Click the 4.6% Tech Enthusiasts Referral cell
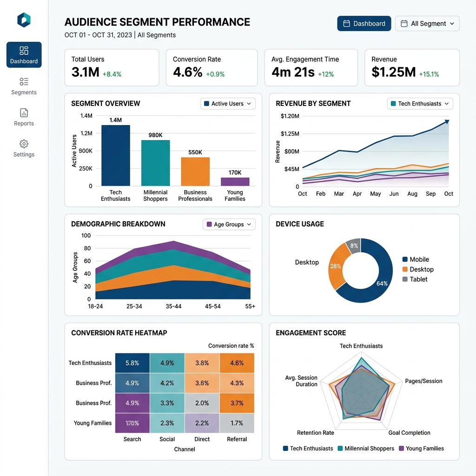The height and width of the screenshot is (476, 476). click(237, 363)
